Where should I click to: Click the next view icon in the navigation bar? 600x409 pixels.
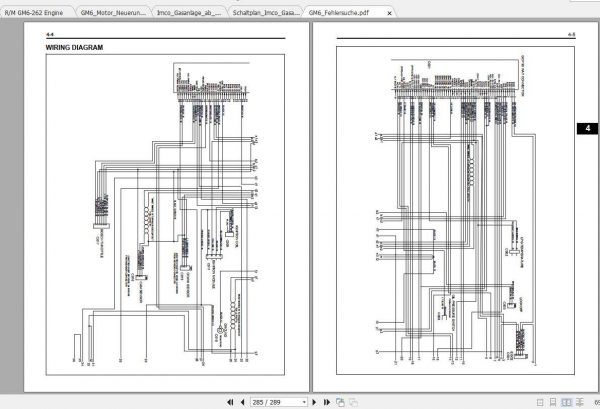[x=353, y=402]
